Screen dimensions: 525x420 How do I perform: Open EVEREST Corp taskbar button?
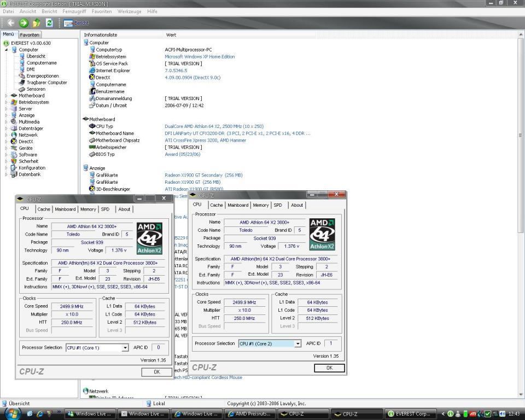pyautogui.click(x=411, y=414)
